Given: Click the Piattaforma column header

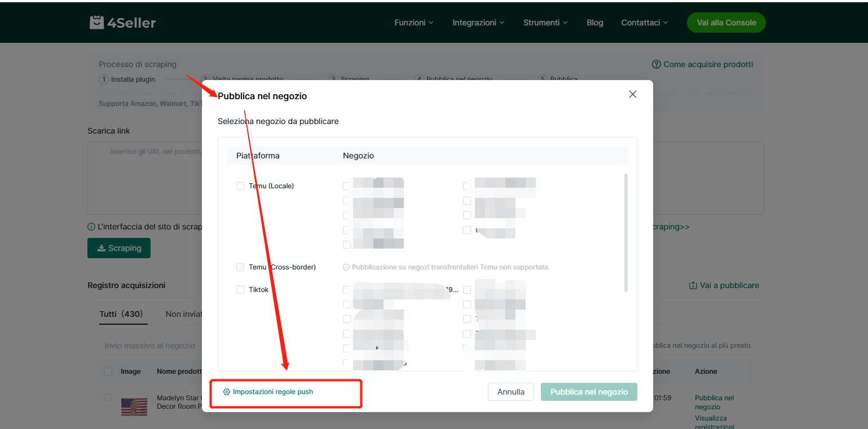Looking at the screenshot, I should (258, 156).
